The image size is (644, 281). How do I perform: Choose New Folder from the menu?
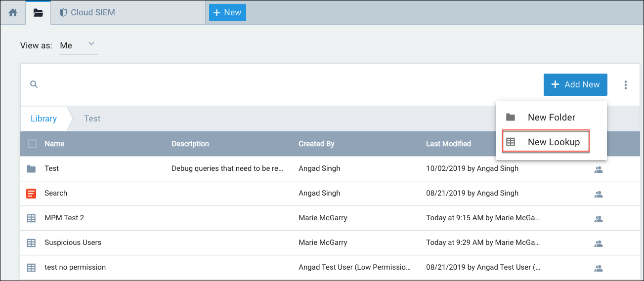[551, 118]
